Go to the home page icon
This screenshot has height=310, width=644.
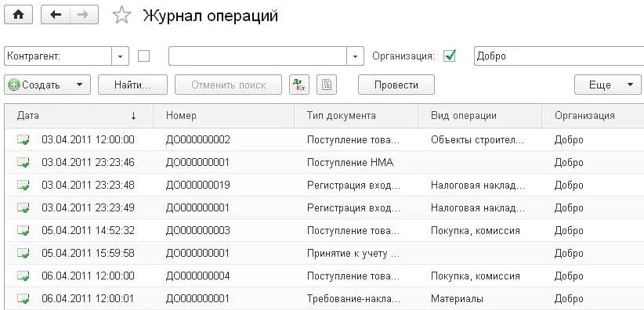[x=19, y=15]
